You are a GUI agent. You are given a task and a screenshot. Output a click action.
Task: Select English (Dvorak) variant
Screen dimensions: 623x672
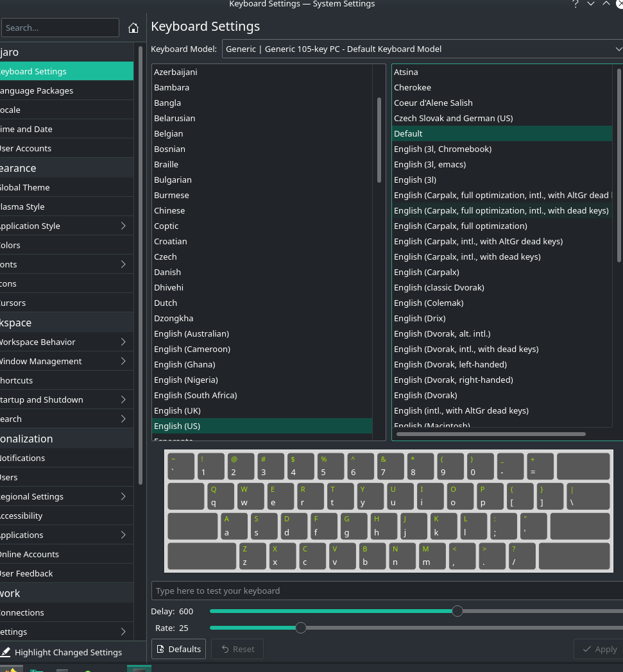pyautogui.click(x=425, y=395)
